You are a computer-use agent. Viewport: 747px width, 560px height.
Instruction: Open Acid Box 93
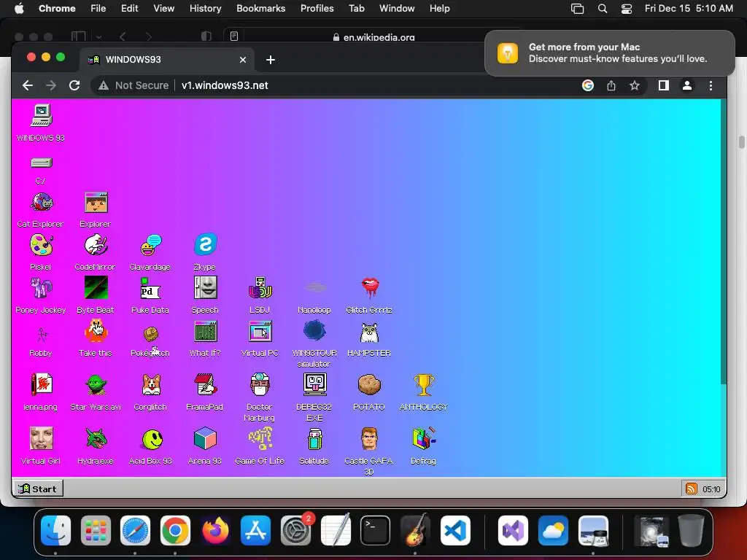pos(152,440)
